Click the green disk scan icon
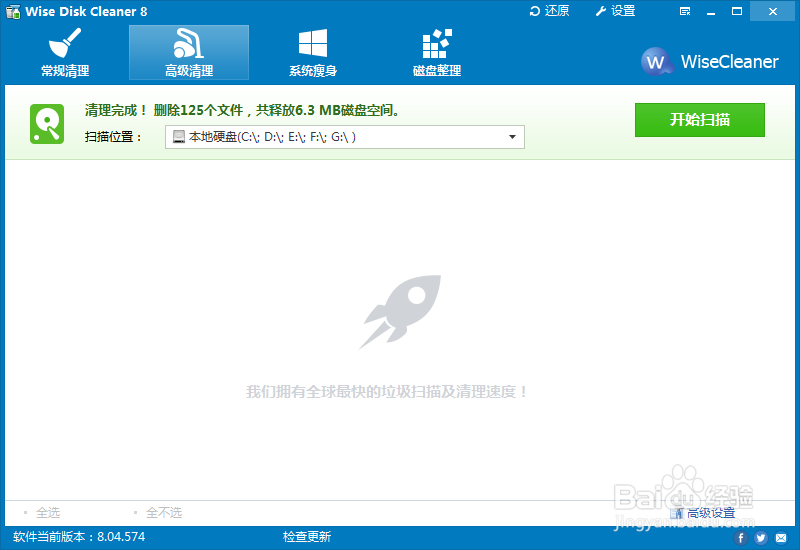Image resolution: width=800 pixels, height=550 pixels. (47, 124)
